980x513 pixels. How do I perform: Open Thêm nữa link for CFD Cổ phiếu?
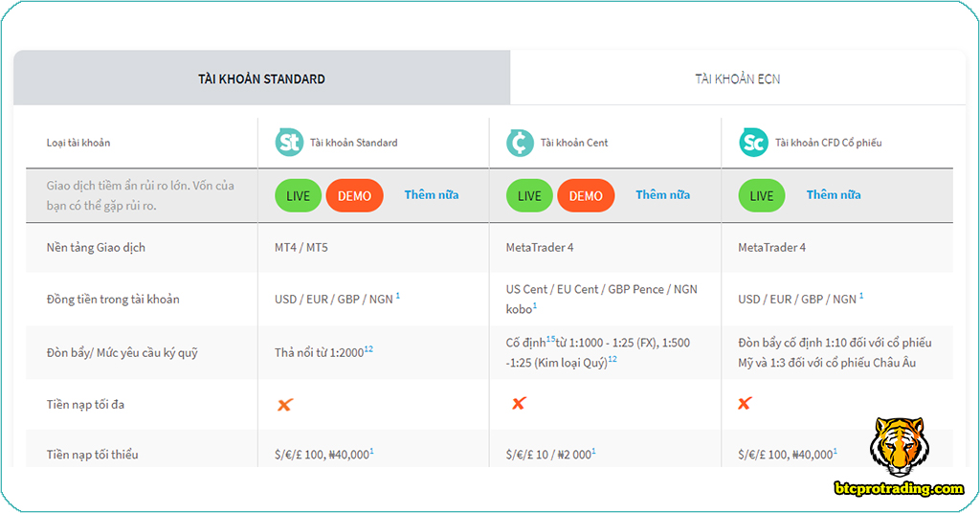point(834,195)
